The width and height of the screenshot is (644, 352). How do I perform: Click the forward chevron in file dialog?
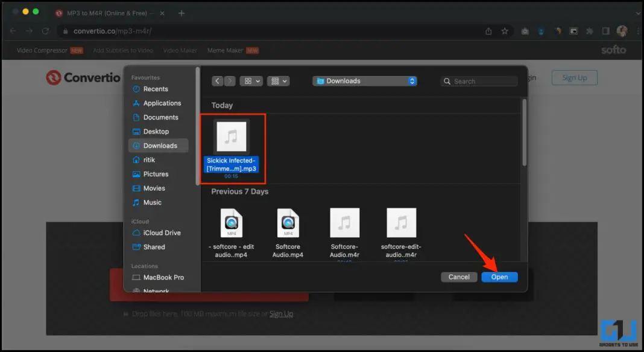pos(230,81)
